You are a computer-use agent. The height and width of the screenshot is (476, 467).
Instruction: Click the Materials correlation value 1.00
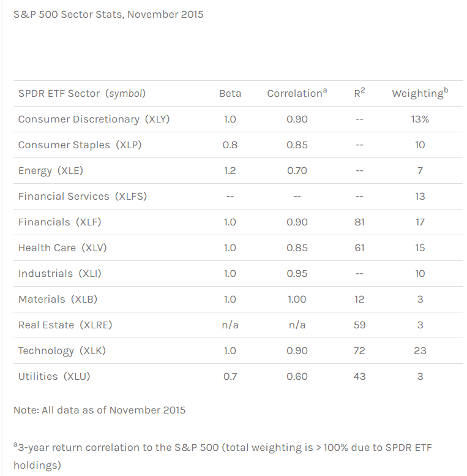(297, 300)
